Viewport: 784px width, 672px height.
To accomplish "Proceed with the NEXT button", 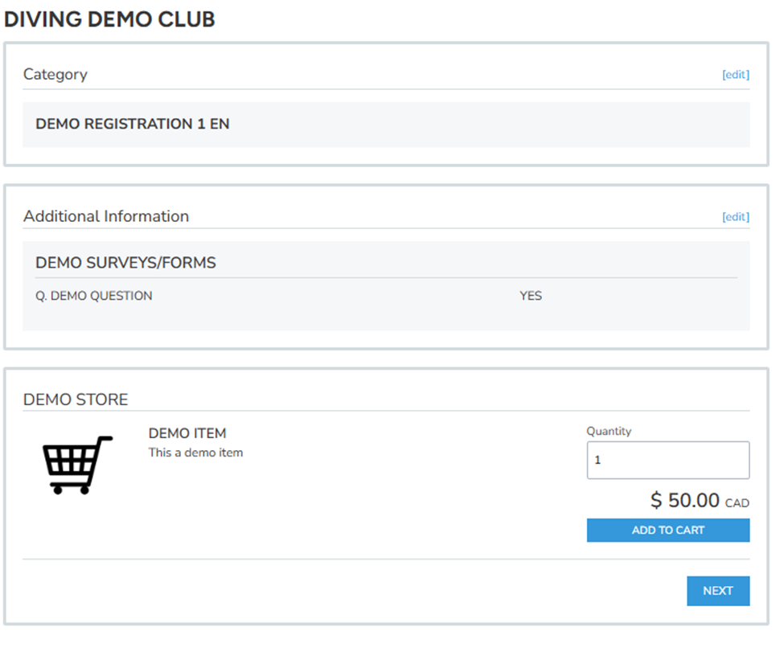I will point(717,591).
